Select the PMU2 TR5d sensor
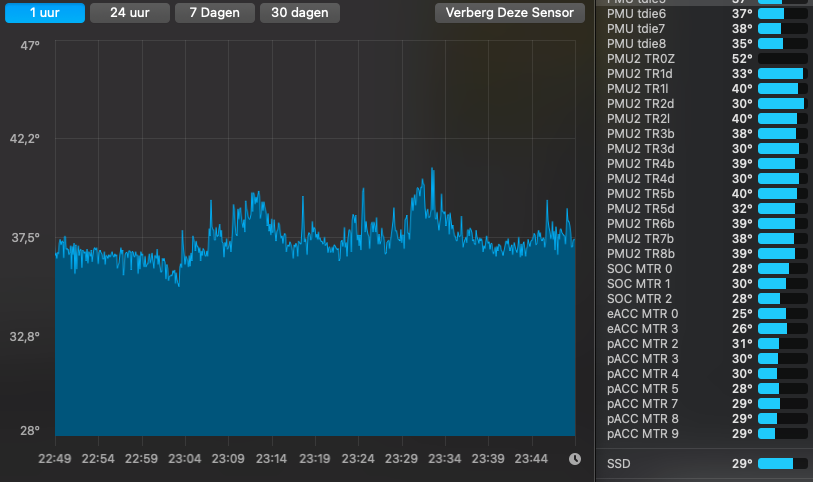 click(640, 209)
